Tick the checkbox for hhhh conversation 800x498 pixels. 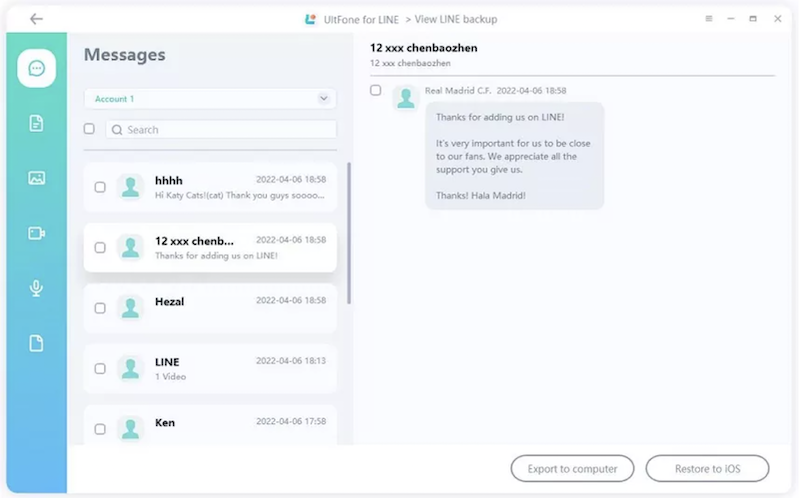tap(100, 187)
